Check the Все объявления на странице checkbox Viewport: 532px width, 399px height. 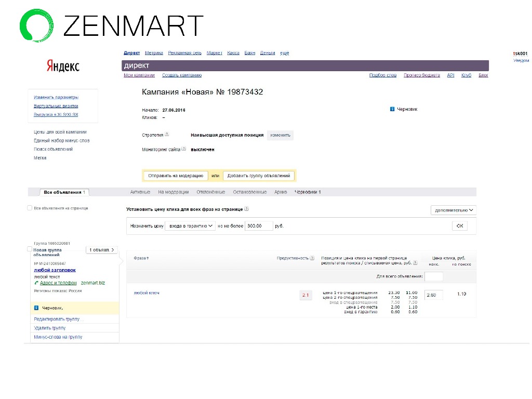click(x=30, y=208)
